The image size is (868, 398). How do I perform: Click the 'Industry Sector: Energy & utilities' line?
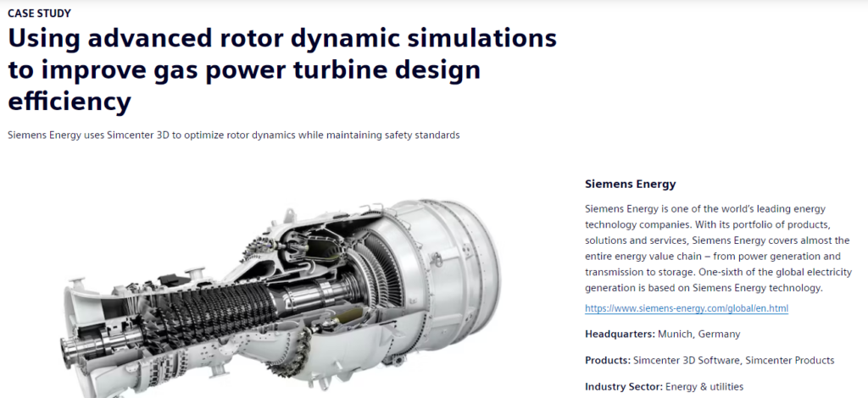click(665, 386)
